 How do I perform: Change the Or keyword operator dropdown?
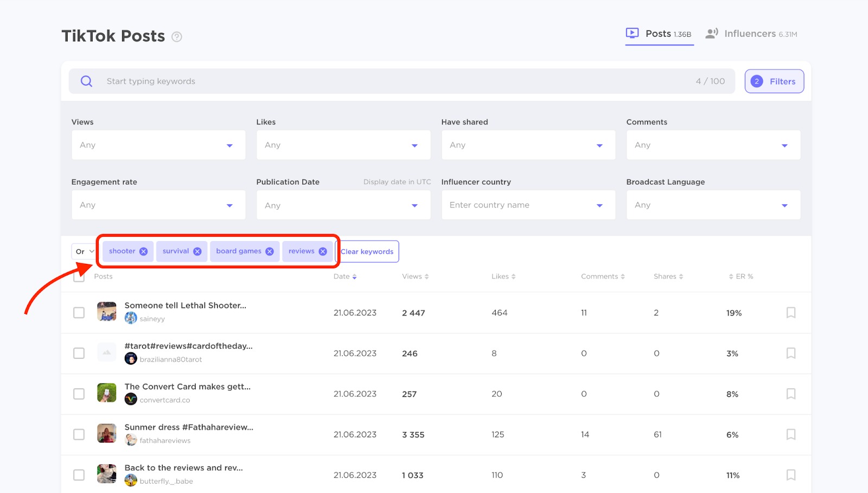85,251
